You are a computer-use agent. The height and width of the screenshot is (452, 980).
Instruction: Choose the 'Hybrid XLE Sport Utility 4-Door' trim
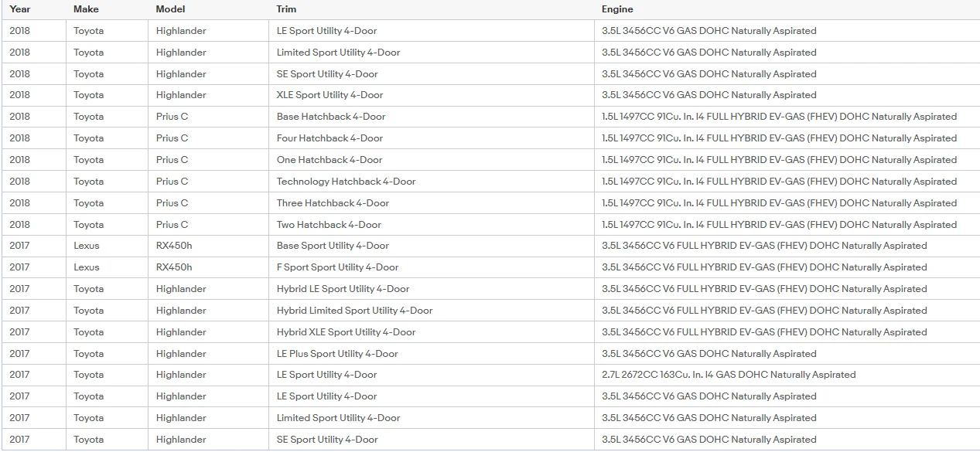tap(347, 332)
